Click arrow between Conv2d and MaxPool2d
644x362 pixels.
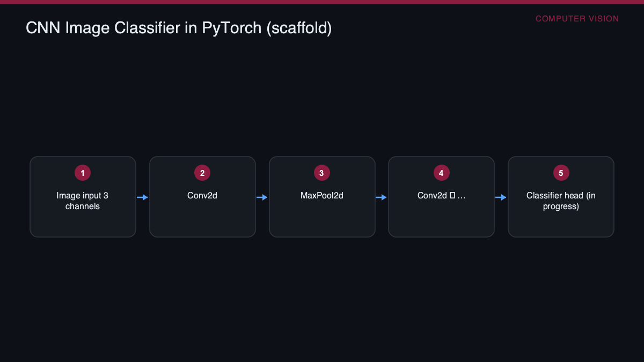[x=262, y=197]
